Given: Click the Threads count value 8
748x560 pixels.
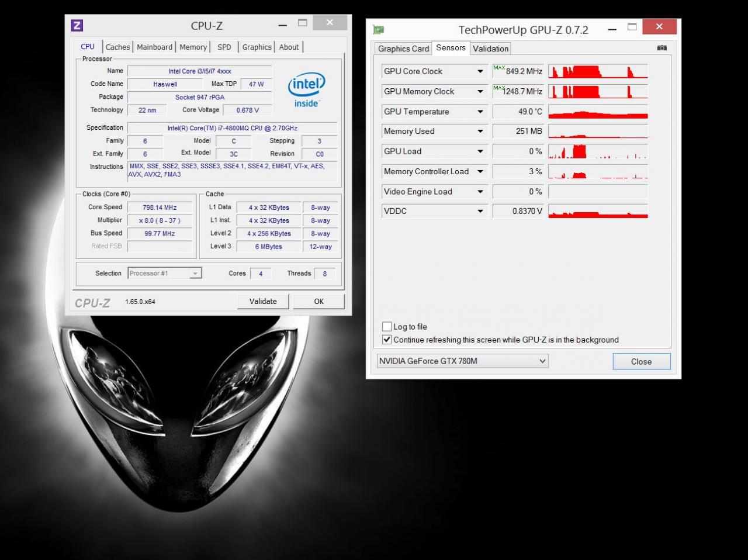Looking at the screenshot, I should tap(325, 274).
